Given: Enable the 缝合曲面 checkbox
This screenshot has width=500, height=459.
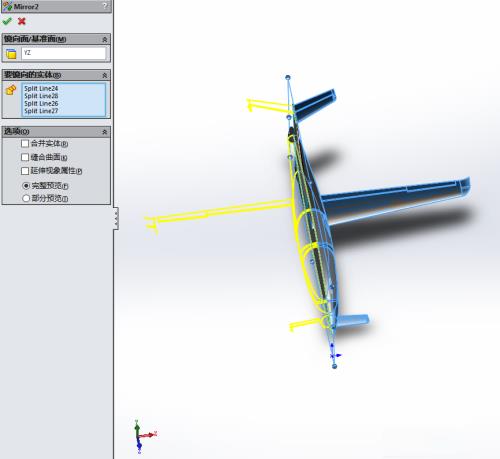Looking at the screenshot, I should [x=25, y=157].
